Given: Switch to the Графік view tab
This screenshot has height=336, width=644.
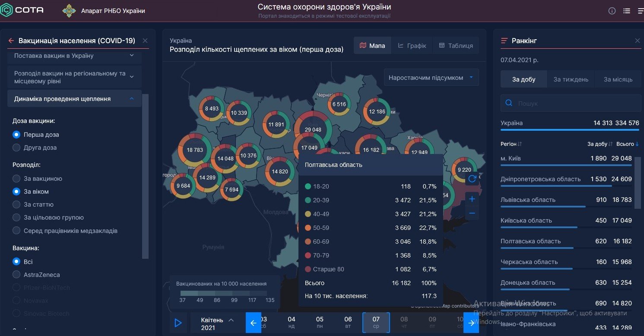Looking at the screenshot, I should pyautogui.click(x=412, y=45).
